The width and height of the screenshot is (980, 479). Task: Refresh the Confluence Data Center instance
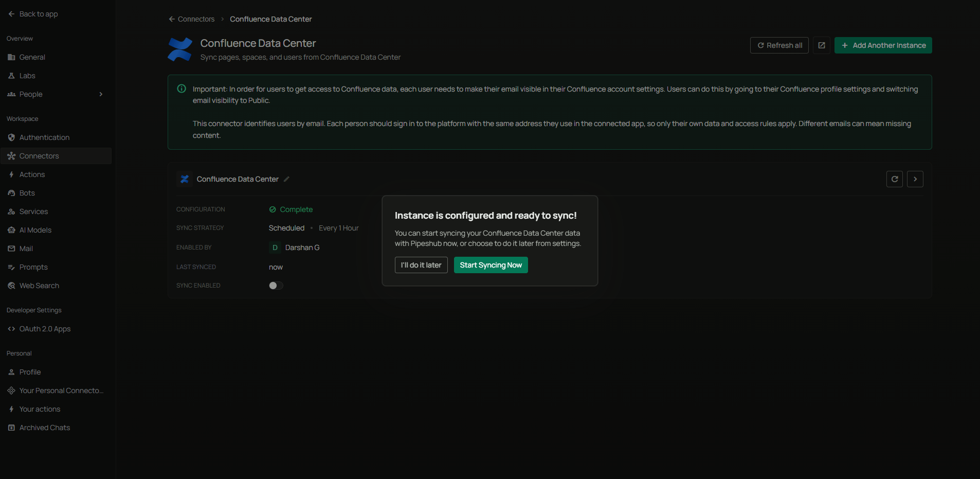pyautogui.click(x=895, y=179)
